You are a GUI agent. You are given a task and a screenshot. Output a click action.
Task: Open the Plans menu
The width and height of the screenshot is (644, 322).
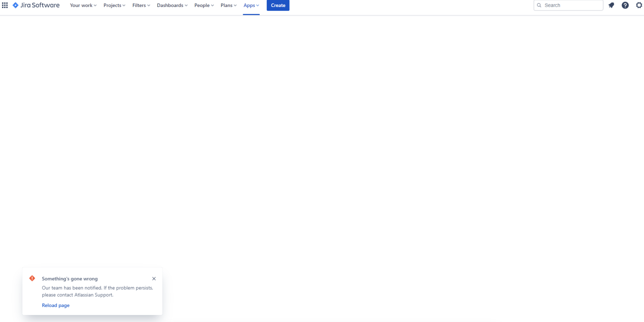[x=228, y=5]
